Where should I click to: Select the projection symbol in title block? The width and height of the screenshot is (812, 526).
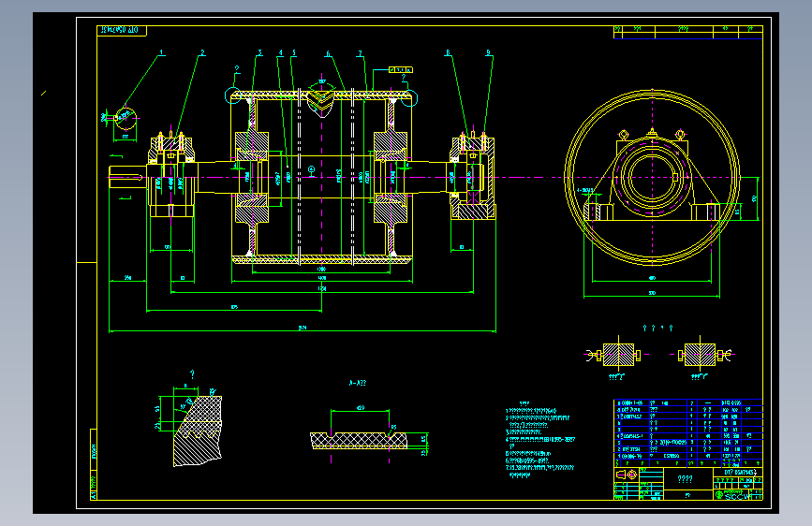click(627, 475)
